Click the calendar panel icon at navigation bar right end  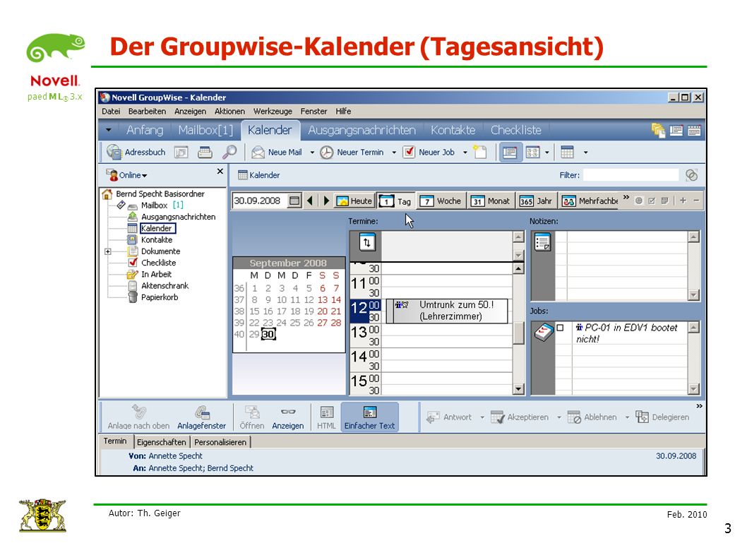694,130
